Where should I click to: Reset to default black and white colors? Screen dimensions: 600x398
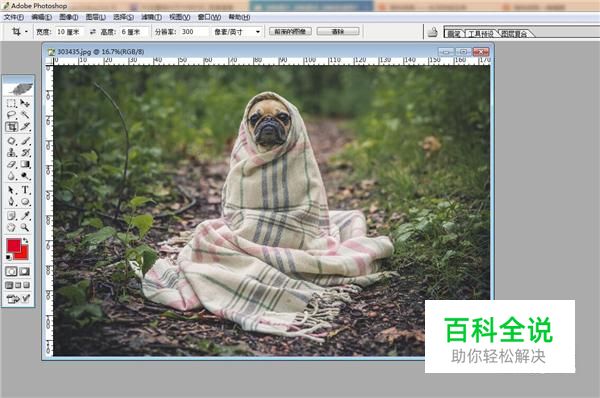[x=8, y=258]
